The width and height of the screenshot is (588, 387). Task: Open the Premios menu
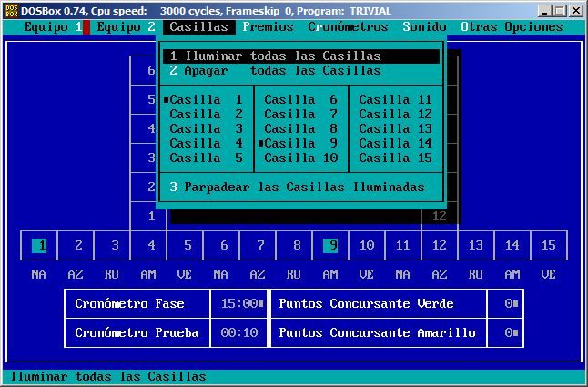268,26
